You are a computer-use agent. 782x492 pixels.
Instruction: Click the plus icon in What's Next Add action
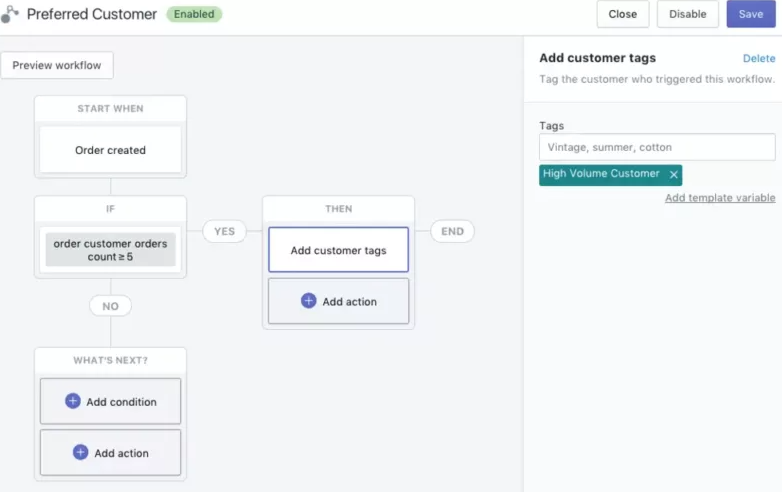[x=80, y=452]
